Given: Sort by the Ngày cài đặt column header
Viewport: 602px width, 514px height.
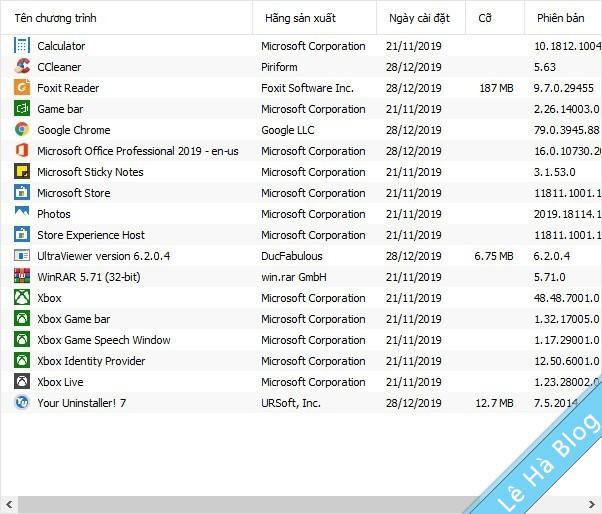Looking at the screenshot, I should (x=421, y=18).
